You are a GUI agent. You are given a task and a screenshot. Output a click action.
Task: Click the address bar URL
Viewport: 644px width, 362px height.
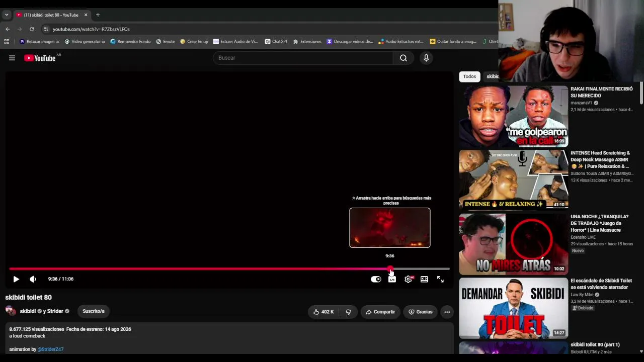pos(91,29)
